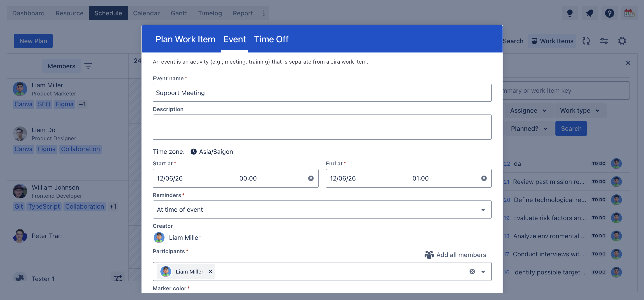Click Liam Do's avatar in members list
The height and width of the screenshot is (300, 644).
pyautogui.click(x=20, y=134)
